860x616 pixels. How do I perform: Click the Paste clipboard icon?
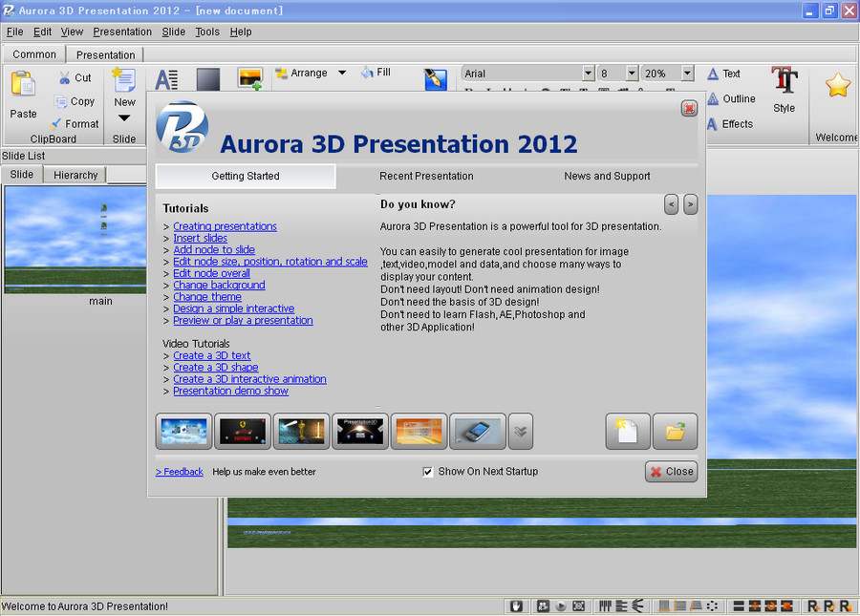pyautogui.click(x=23, y=84)
